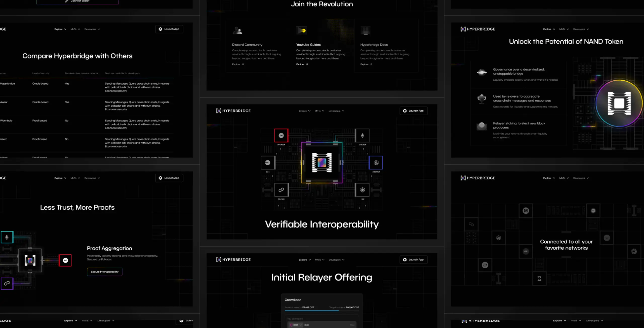Expand Explore menu in Verifiable Interoperability panel

click(x=305, y=111)
